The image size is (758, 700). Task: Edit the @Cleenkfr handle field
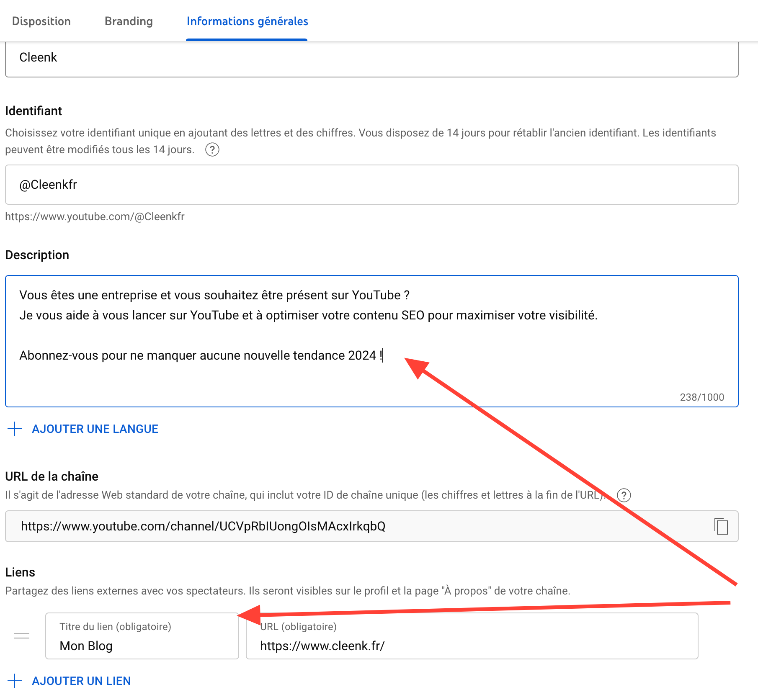[x=371, y=185]
